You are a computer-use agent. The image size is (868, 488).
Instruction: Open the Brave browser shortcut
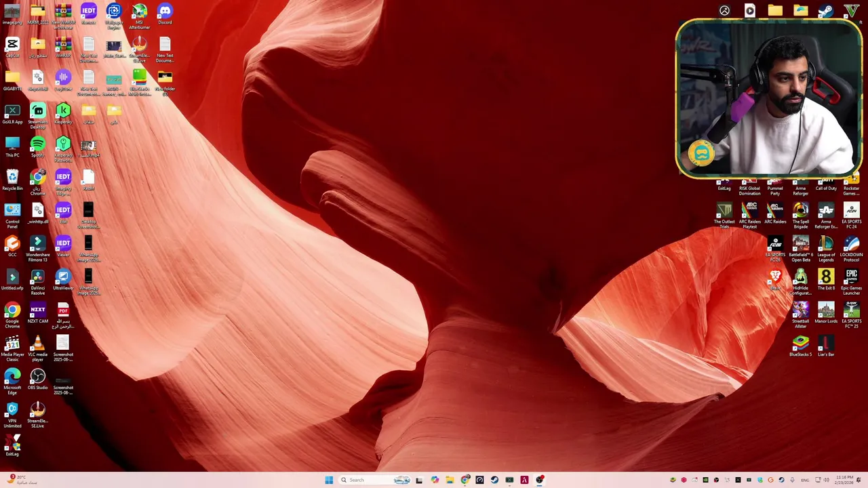coord(775,280)
